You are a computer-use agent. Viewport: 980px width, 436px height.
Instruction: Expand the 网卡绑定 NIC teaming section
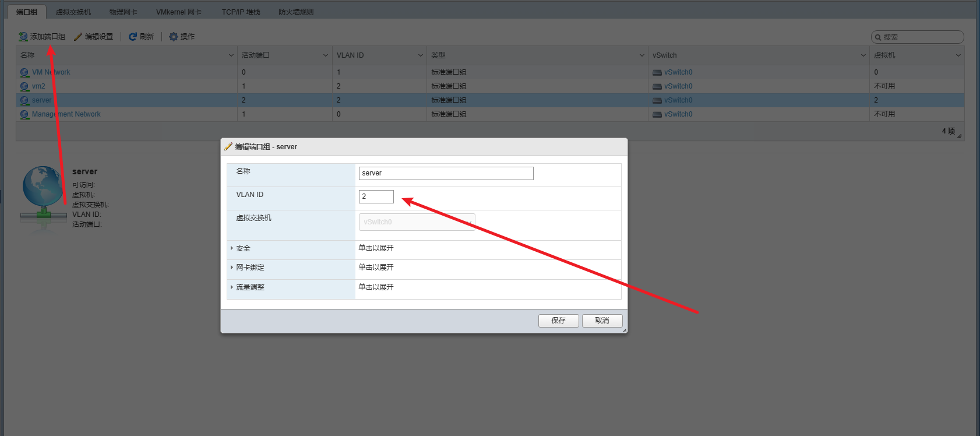[232, 268]
